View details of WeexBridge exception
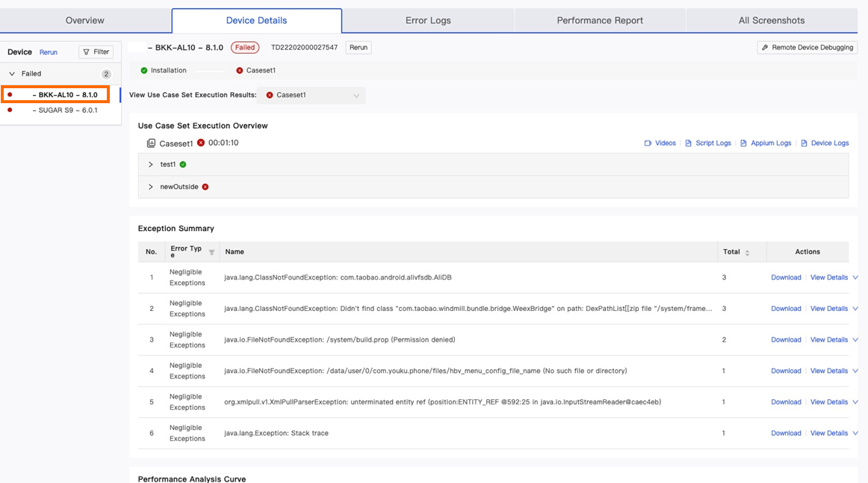This screenshot has height=483, width=868. pos(828,309)
